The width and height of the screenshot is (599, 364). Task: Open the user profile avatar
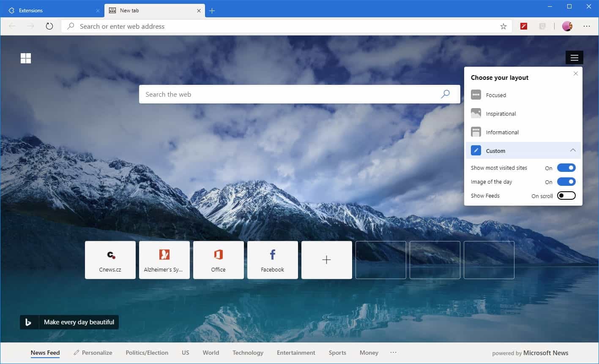567,26
